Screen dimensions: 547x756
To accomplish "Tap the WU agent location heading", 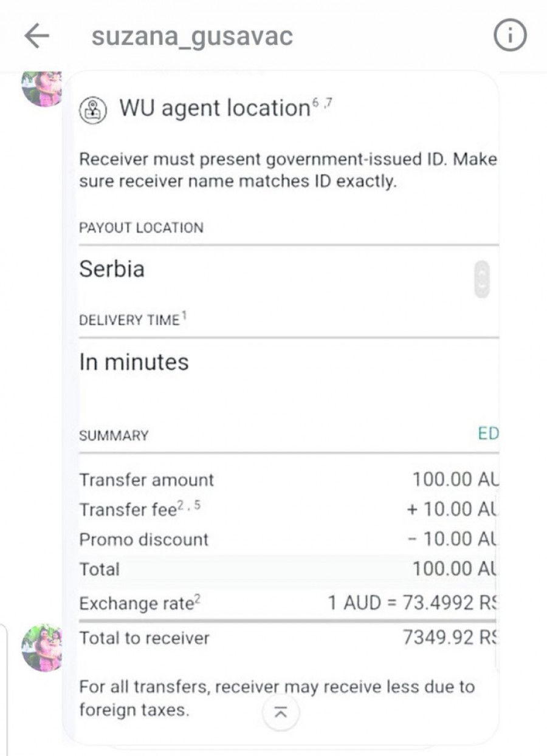I will pos(215,108).
